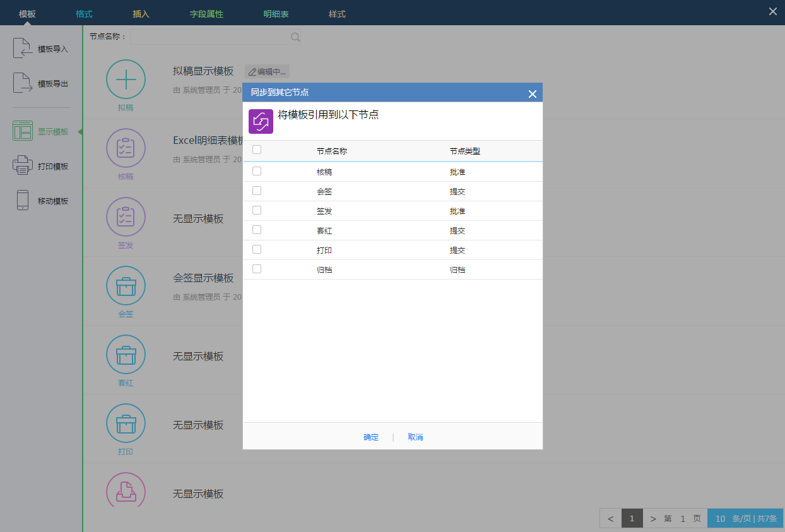This screenshot has height=532, width=785.
Task: Click the page number input field
Action: pyautogui.click(x=682, y=519)
